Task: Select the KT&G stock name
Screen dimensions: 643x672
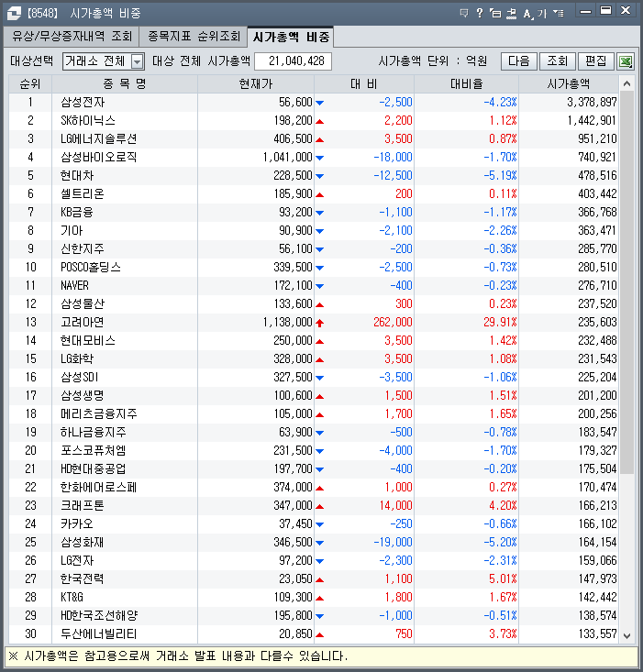Action: pos(72,598)
